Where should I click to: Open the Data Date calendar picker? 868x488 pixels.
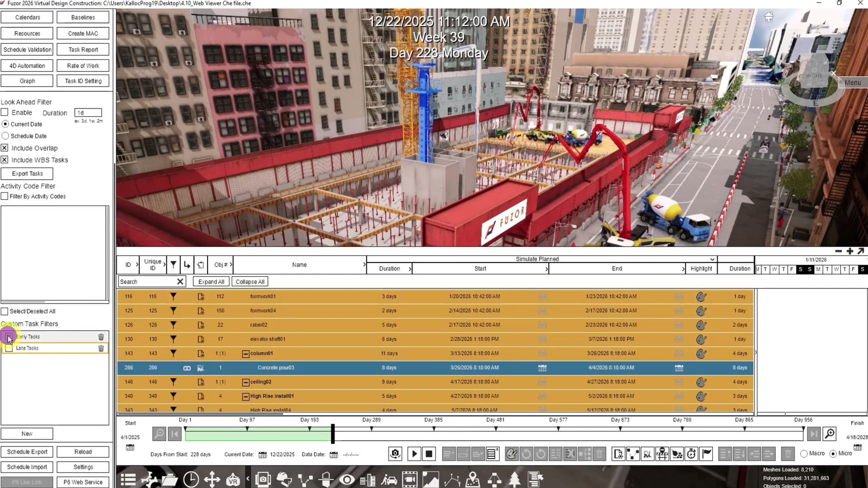(x=334, y=455)
